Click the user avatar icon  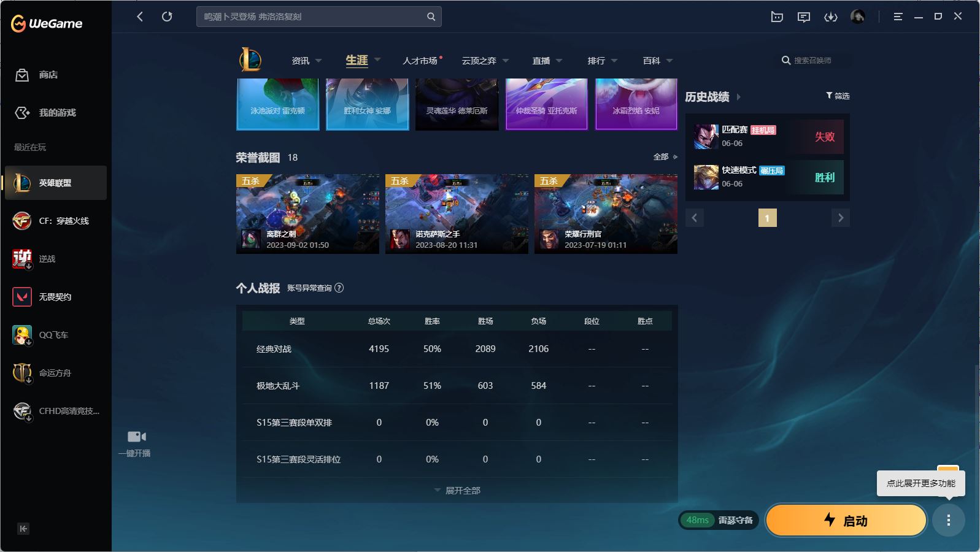point(857,17)
